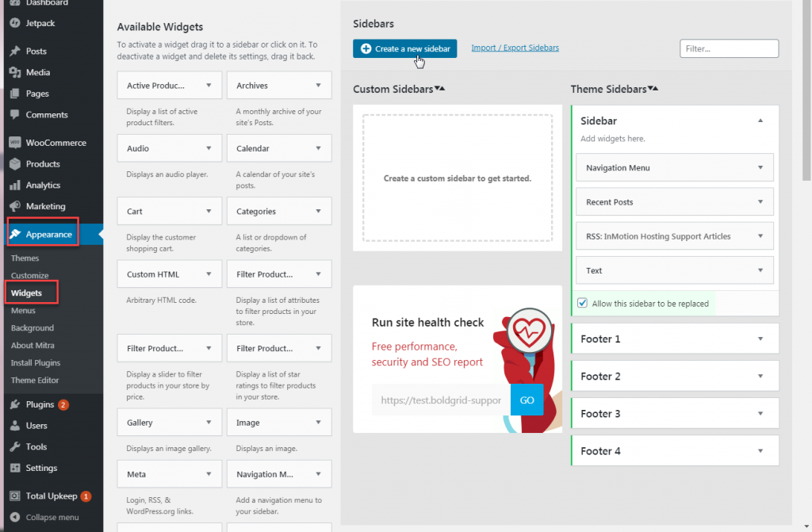Screen dimensions: 812x532
Task: Expand the Audio widget arrow
Action: [x=209, y=148]
